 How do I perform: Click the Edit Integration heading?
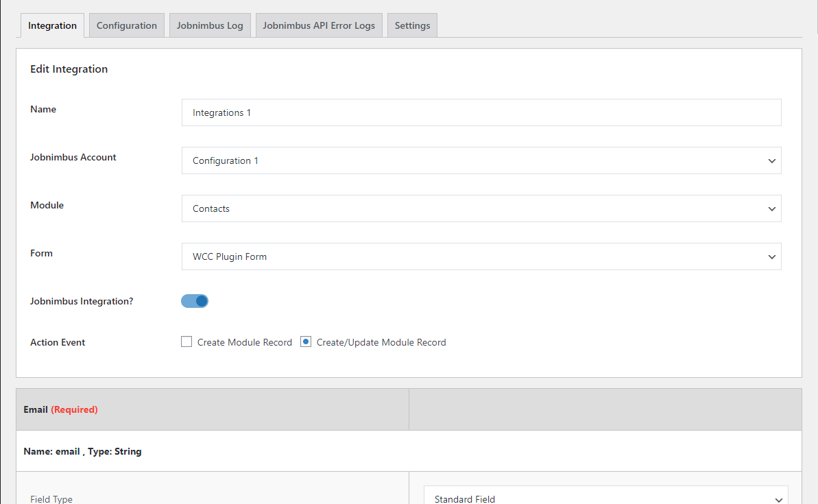(69, 69)
